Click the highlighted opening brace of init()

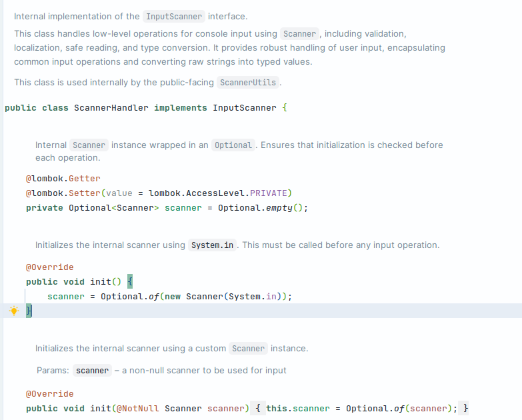(x=130, y=281)
